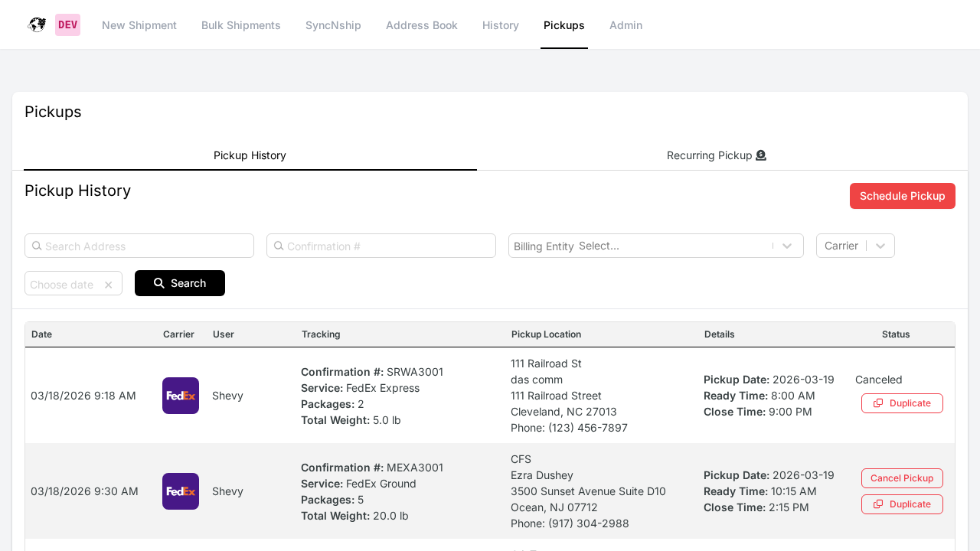Click the magnifier icon in Search Address field
980x551 pixels.
click(38, 246)
